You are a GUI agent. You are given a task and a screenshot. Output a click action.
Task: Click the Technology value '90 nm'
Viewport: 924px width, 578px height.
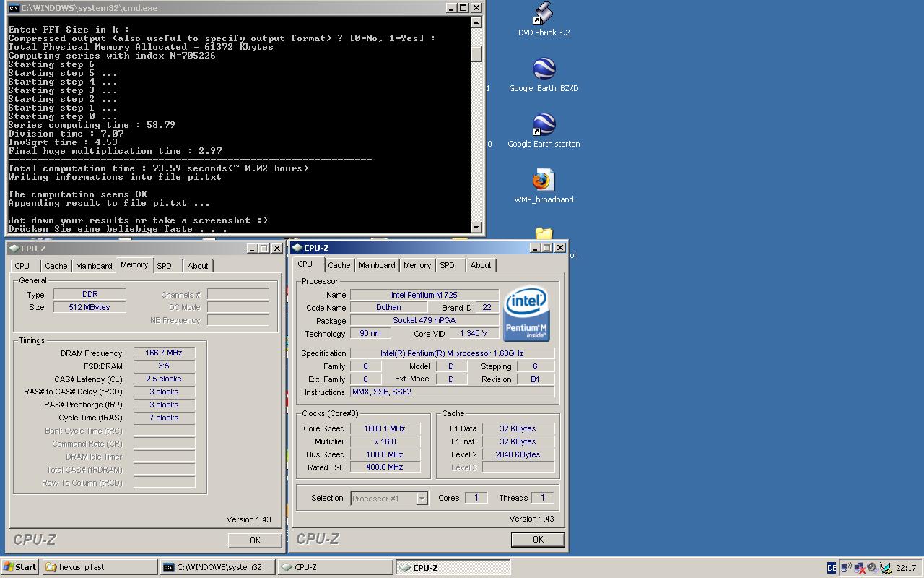(x=370, y=333)
